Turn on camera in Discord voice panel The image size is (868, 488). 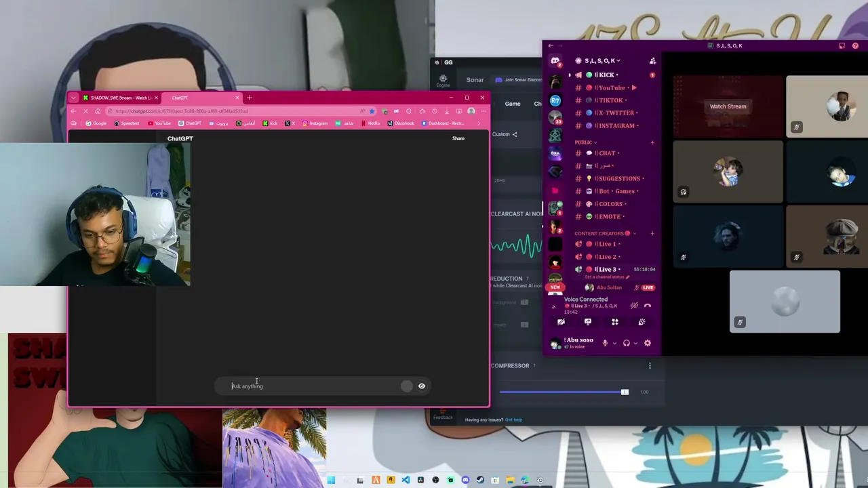(x=561, y=322)
